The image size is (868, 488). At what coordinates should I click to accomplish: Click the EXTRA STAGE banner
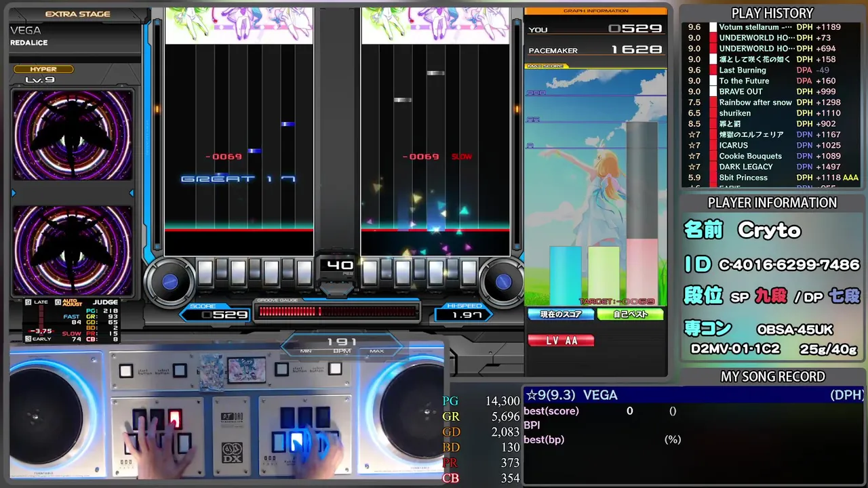click(77, 14)
